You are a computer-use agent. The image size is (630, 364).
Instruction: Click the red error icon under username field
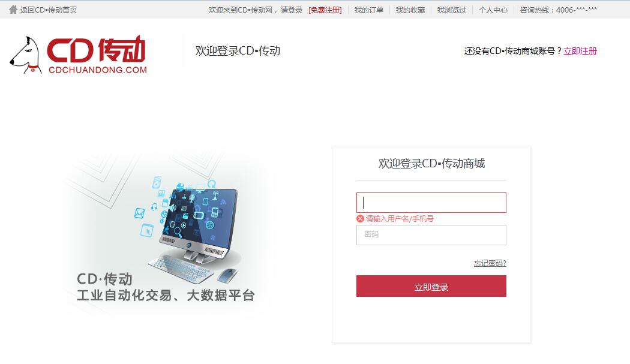tap(360, 218)
